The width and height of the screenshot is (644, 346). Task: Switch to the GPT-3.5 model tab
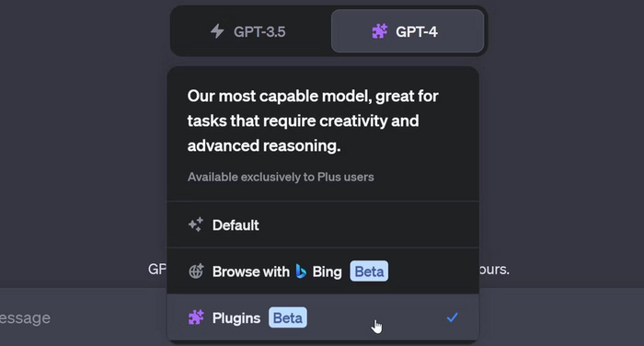[251, 31]
